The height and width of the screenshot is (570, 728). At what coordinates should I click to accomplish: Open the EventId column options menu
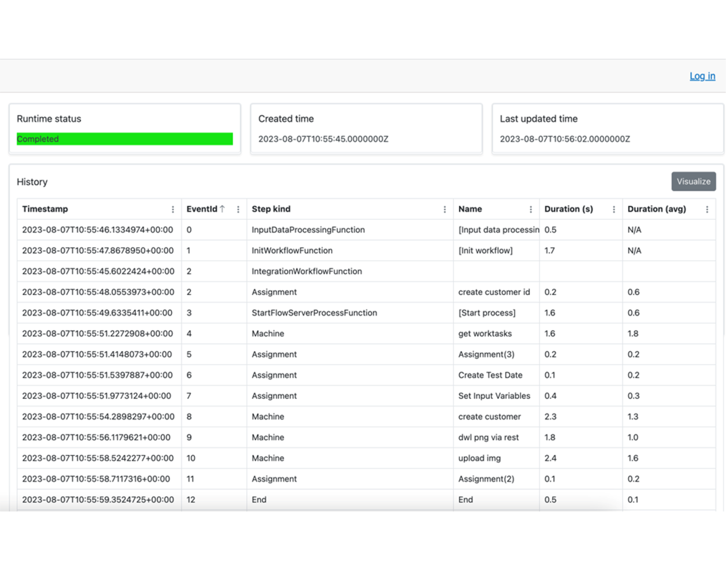[x=238, y=209]
